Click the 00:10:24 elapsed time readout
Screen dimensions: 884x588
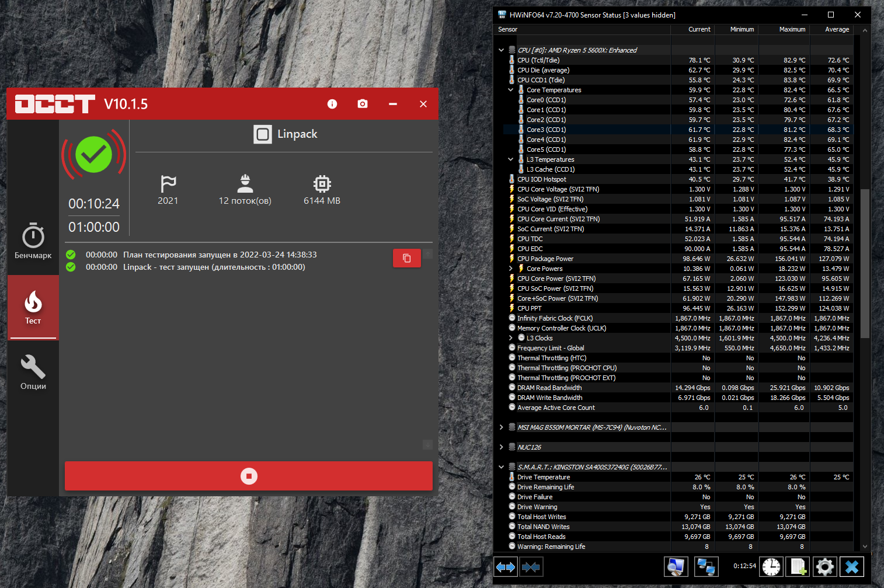94,204
